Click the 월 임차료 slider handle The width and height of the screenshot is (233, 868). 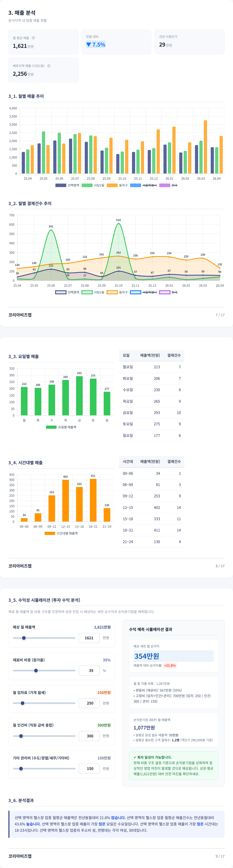tap(23, 703)
